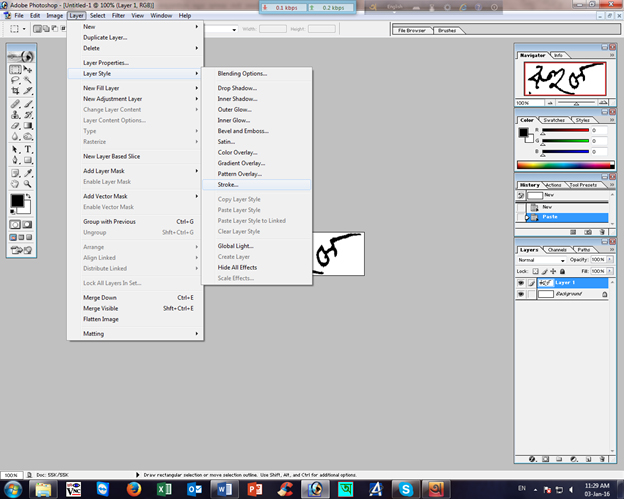Select the Healing Brush tool
The height and width of the screenshot is (499, 624).
[x=15, y=104]
